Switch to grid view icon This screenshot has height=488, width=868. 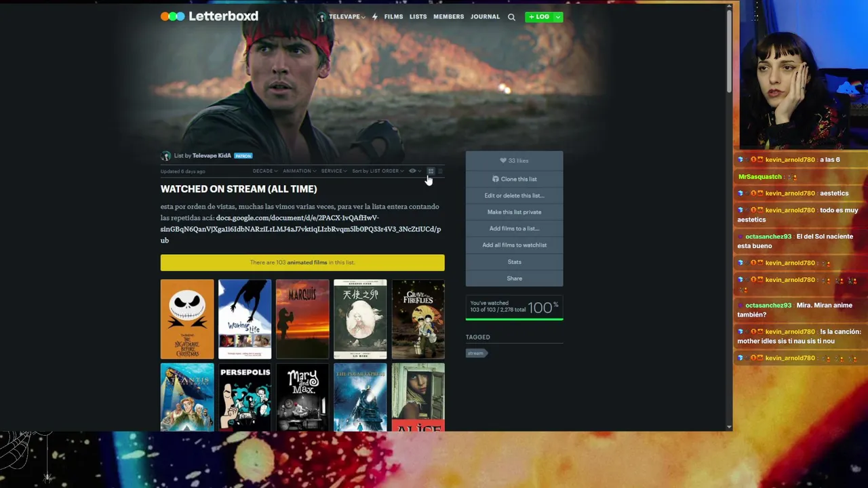click(431, 171)
